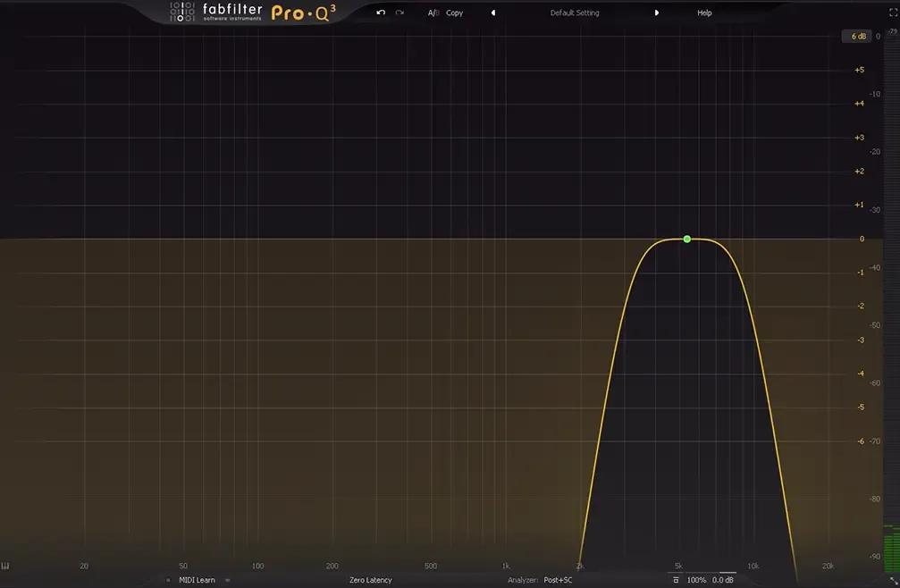Click the 1k frequency label
Image resolution: width=900 pixels, height=588 pixels.
click(506, 567)
